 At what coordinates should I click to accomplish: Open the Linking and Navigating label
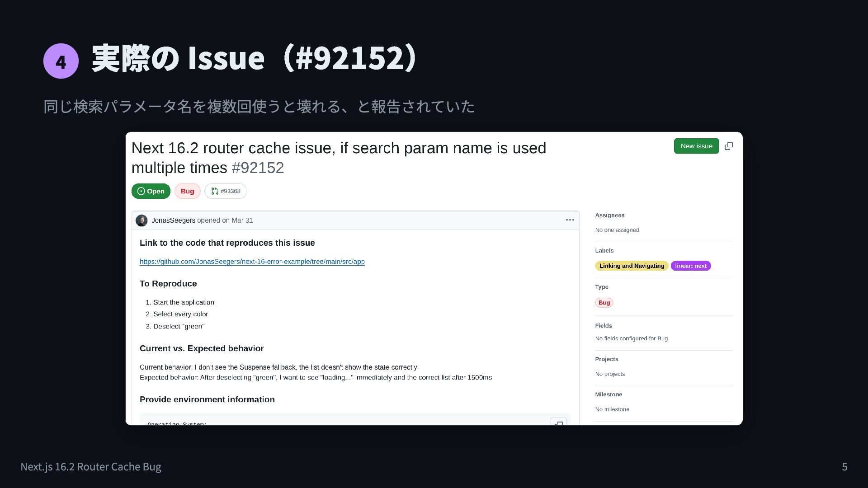pos(632,266)
